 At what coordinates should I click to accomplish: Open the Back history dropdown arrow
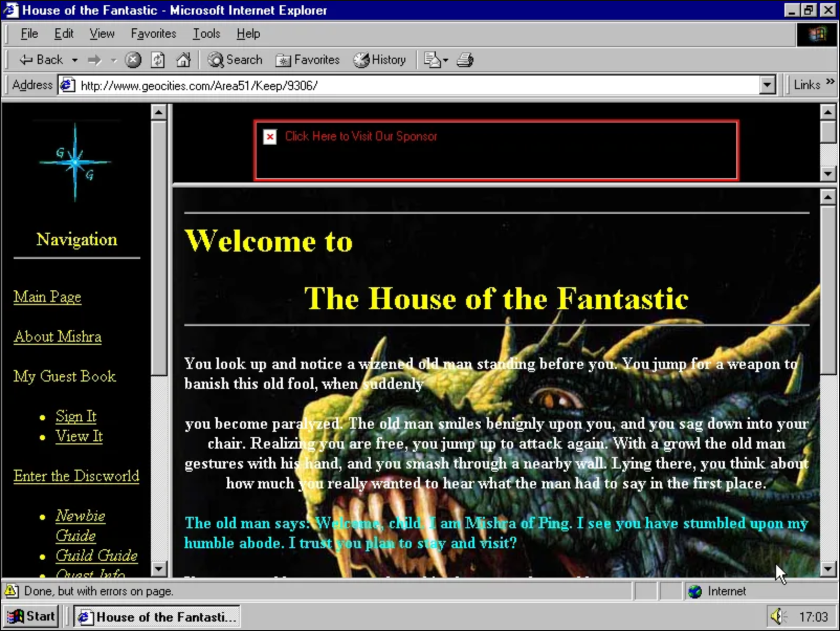75,60
